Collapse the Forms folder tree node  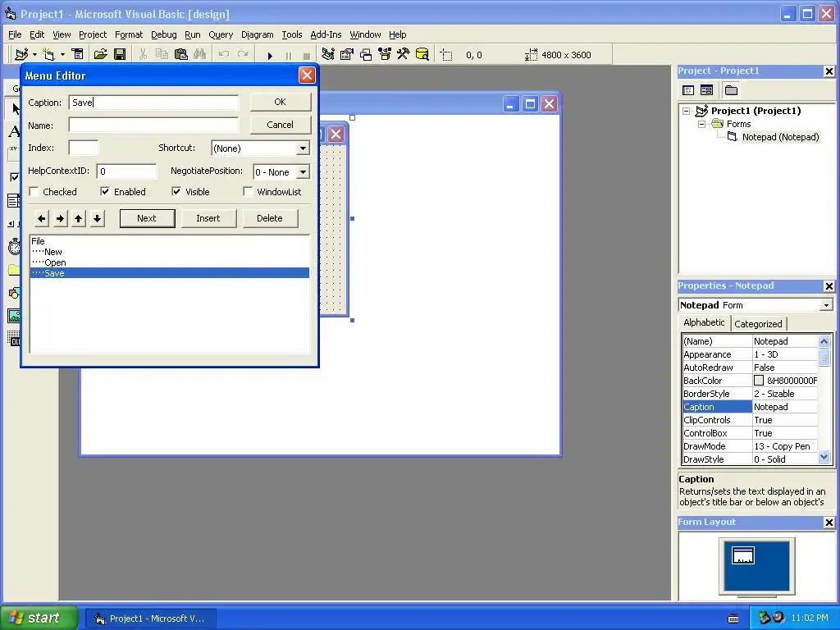701,124
